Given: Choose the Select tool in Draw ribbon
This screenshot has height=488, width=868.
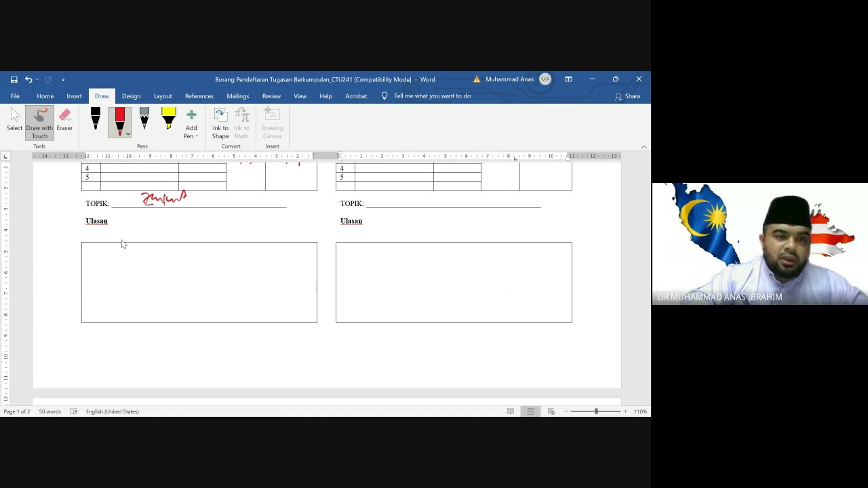Looking at the screenshot, I should (14, 121).
